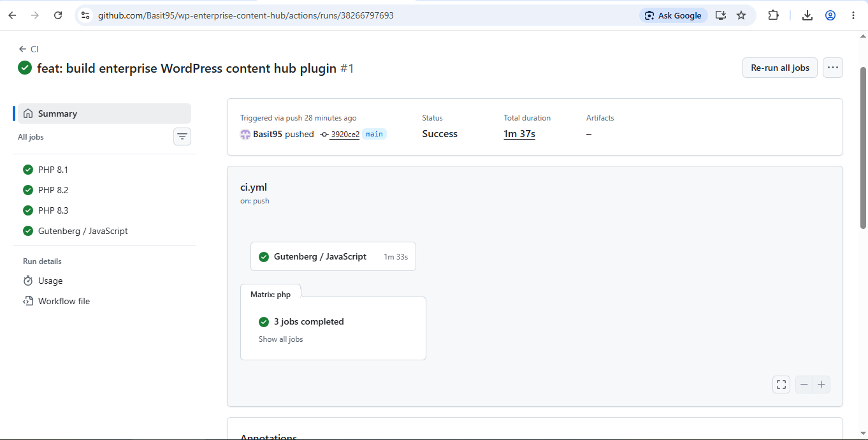Image resolution: width=868 pixels, height=440 pixels.
Task: Click the Artifacts label
Action: tap(600, 118)
